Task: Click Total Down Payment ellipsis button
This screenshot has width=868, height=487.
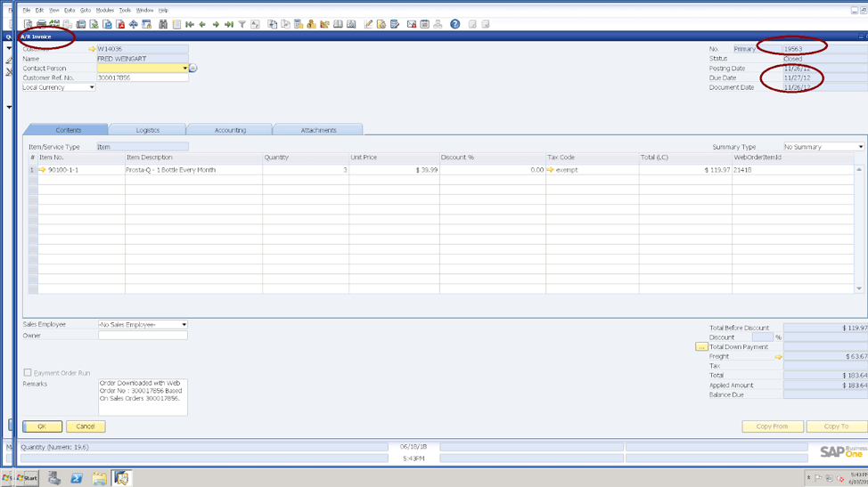Action: click(x=701, y=347)
